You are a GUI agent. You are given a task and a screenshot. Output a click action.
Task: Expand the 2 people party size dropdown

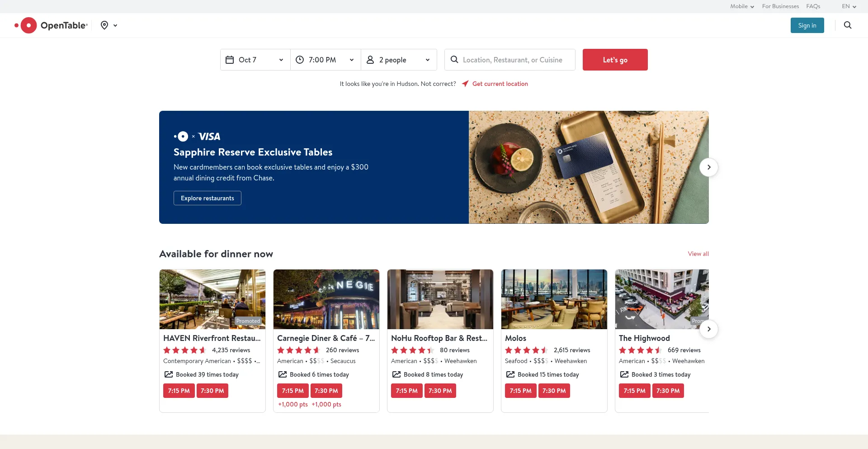398,60
